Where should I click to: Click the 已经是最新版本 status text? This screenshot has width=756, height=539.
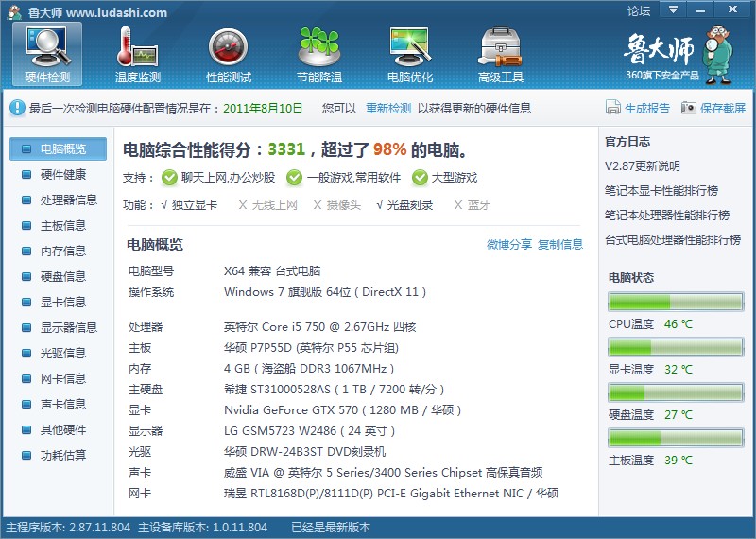[331, 528]
